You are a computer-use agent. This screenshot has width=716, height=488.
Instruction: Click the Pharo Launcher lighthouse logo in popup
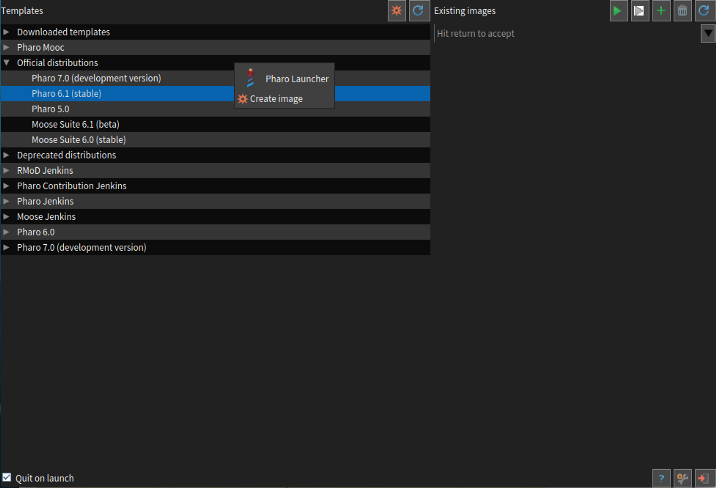click(250, 78)
